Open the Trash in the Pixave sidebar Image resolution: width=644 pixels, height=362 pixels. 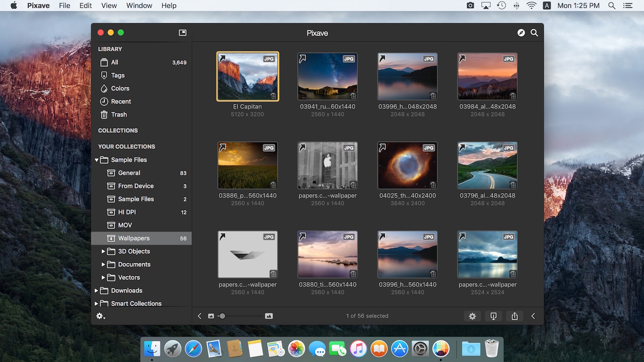[x=141, y=115]
